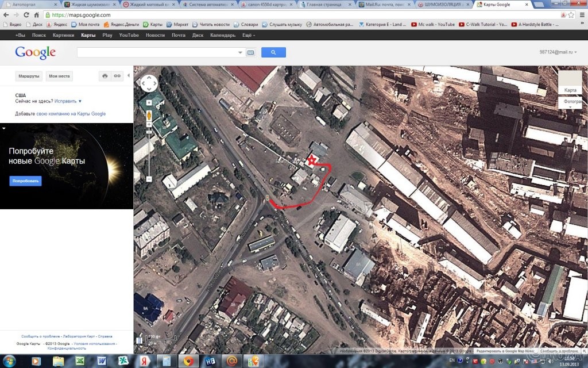This screenshot has height=368, width=588.
Task: Click the map pan navigation wheel
Action: [x=149, y=84]
